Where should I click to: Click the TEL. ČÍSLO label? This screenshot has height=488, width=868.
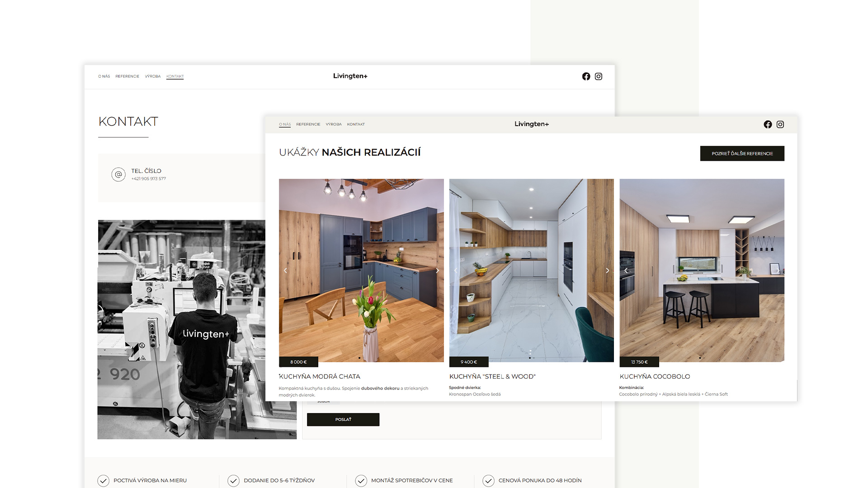(x=146, y=171)
